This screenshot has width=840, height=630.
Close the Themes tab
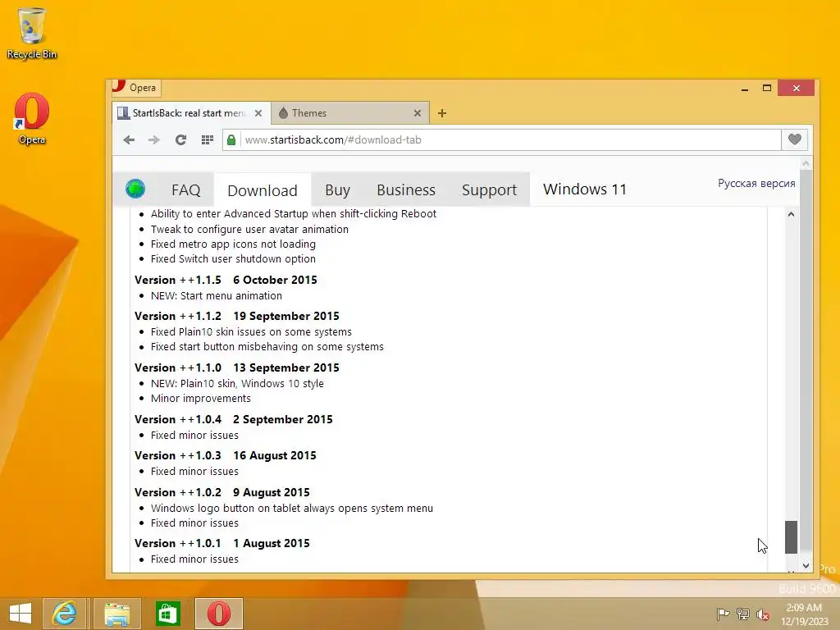tap(418, 113)
